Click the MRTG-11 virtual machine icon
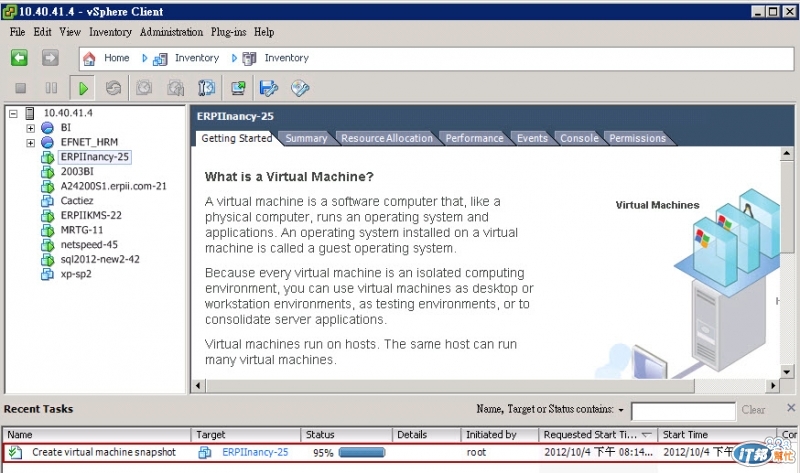The width and height of the screenshot is (800, 473). 47,231
